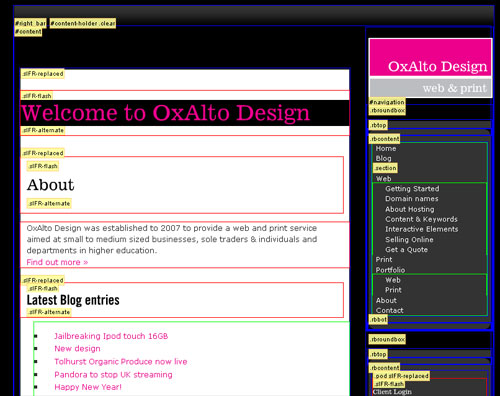Click the '#content-holder .clear' element label

click(x=83, y=23)
